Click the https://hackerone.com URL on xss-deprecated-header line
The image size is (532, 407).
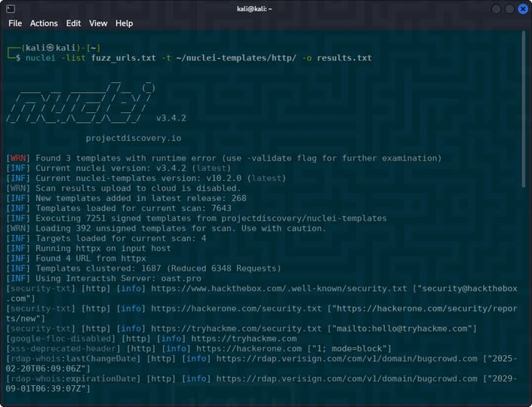(x=249, y=349)
